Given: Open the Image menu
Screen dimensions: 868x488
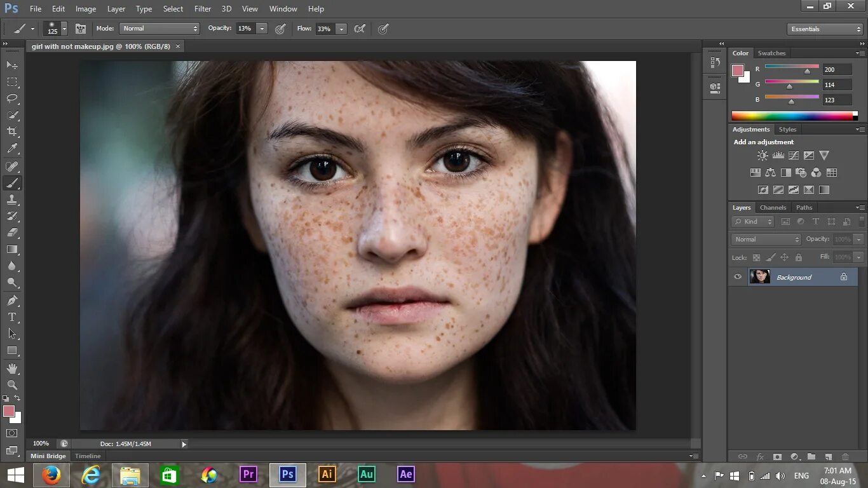Looking at the screenshot, I should coord(86,9).
